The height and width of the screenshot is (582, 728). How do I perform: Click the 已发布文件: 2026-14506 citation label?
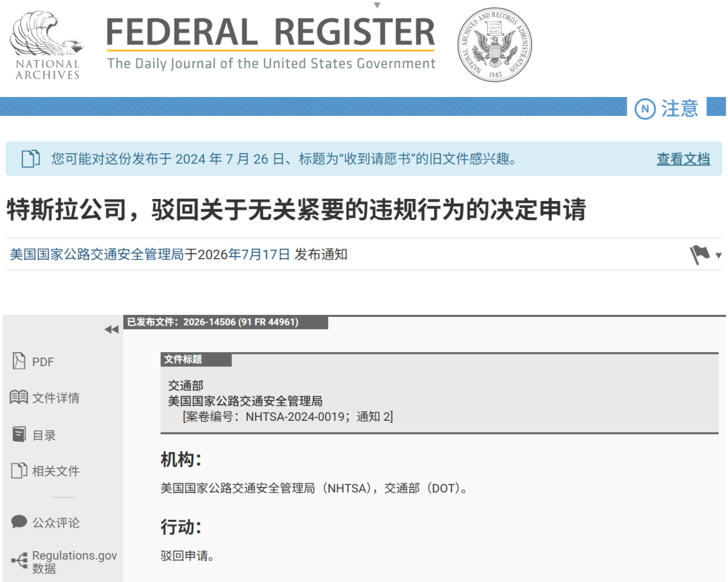pos(226,322)
